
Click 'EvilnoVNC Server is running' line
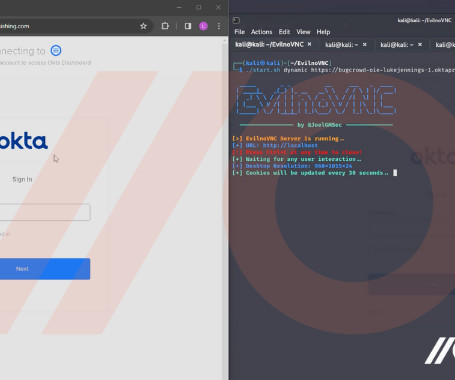click(288, 138)
